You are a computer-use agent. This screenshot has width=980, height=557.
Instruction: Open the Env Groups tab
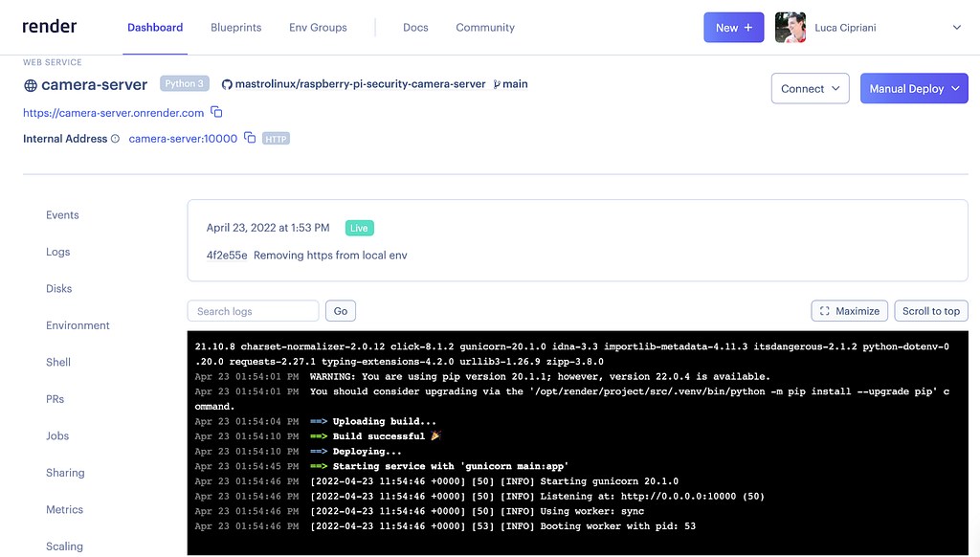(x=318, y=28)
